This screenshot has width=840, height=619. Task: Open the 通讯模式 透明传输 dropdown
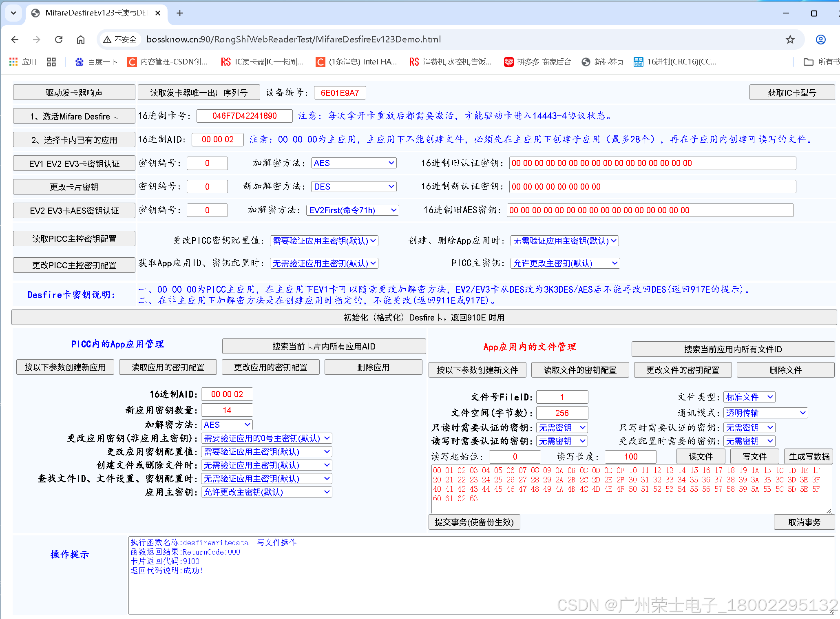(x=765, y=413)
